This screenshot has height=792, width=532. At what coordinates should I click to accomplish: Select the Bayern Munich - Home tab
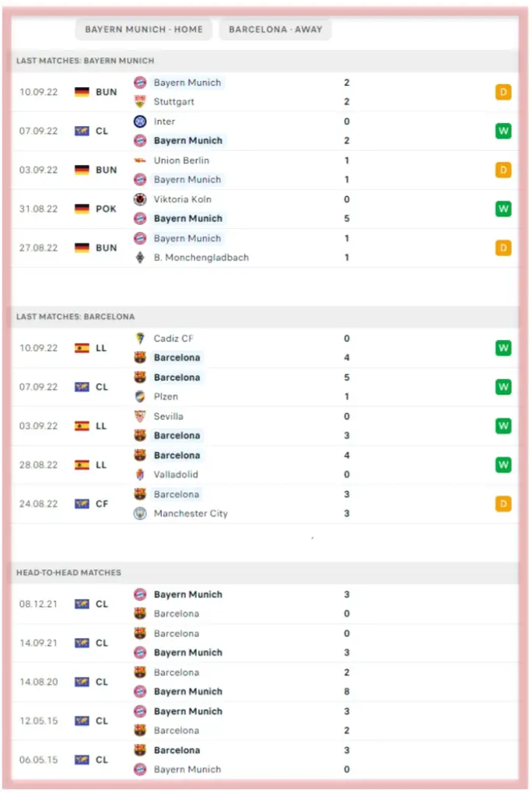[144, 30]
